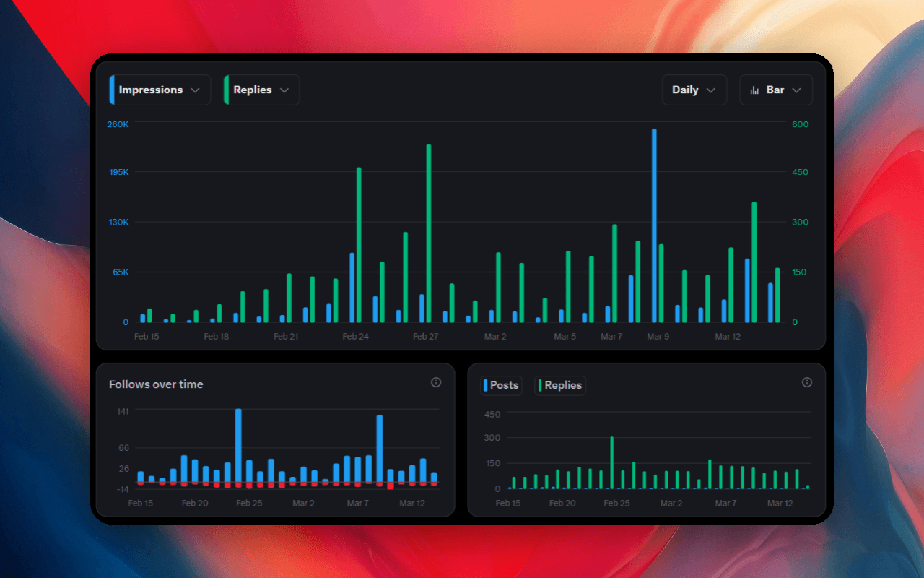This screenshot has width=924, height=578.
Task: Click the blue legend bar beside Impressions
Action: [111, 90]
